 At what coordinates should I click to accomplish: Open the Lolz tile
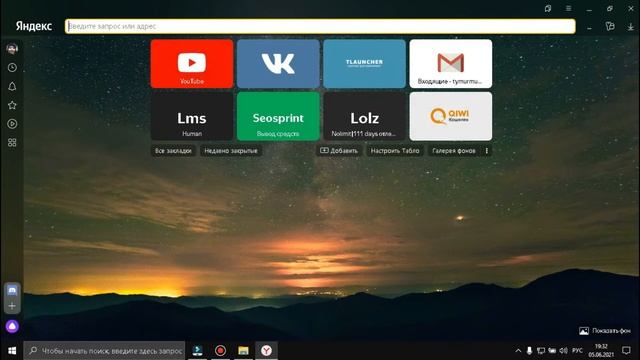tap(364, 116)
